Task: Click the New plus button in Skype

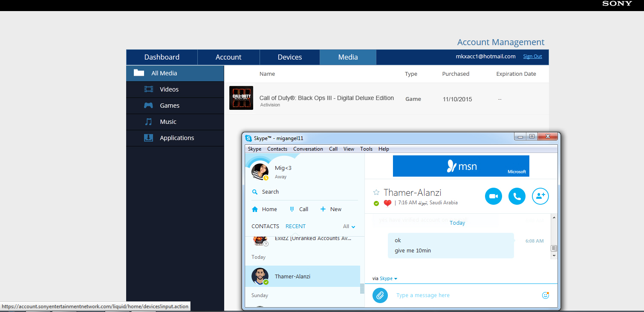Action: (331, 209)
